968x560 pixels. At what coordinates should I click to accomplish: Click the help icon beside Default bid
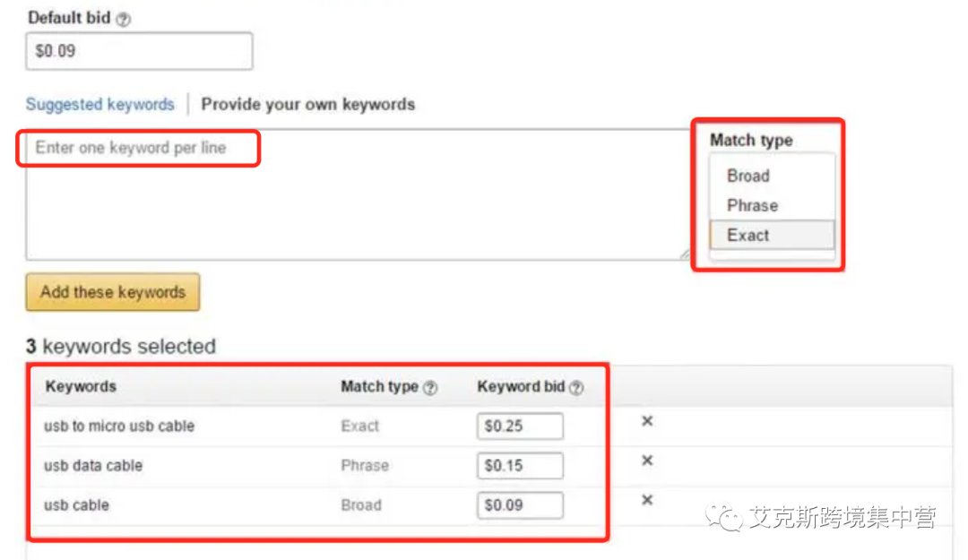[124, 19]
